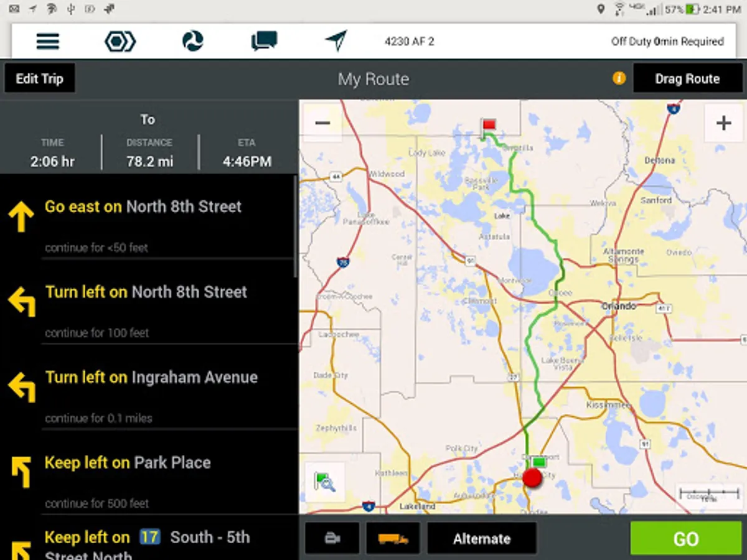Tap the route 17 shield icon

149,537
